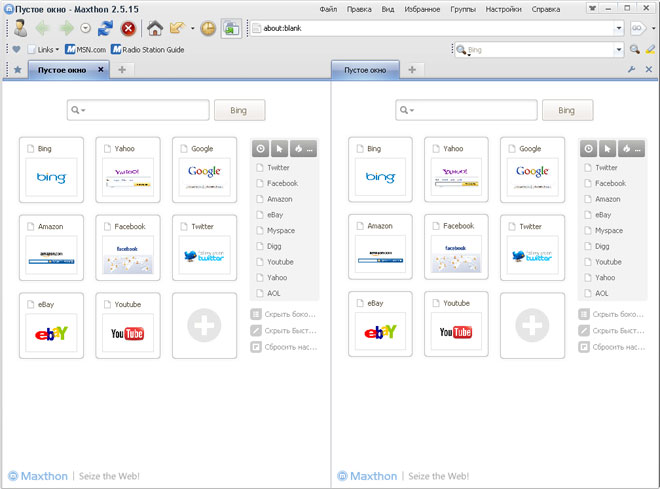Refresh the page with blue arrows icon
660x489 pixels.
105,28
